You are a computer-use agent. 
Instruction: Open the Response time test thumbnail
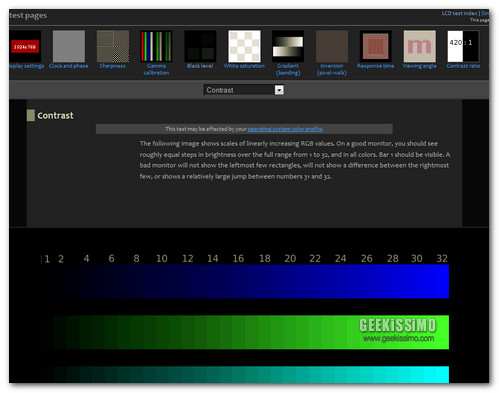pyautogui.click(x=376, y=46)
